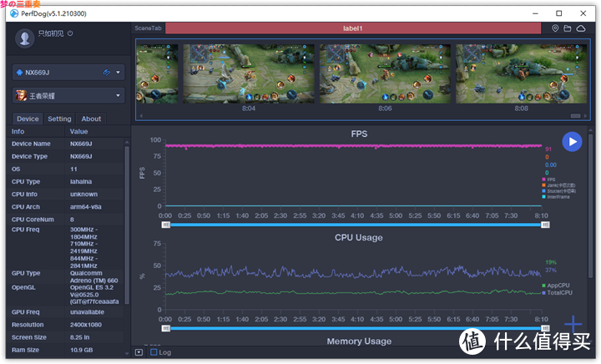Click the FPS chart left range handle

pyautogui.click(x=165, y=225)
